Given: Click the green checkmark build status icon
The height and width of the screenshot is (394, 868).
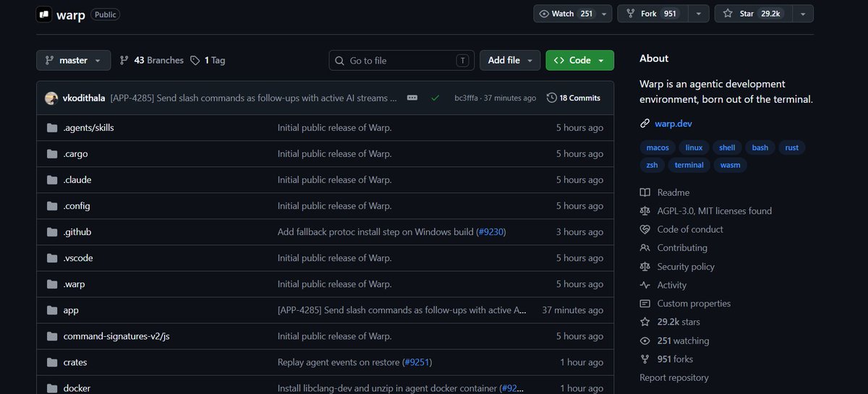Looking at the screenshot, I should tap(435, 98).
